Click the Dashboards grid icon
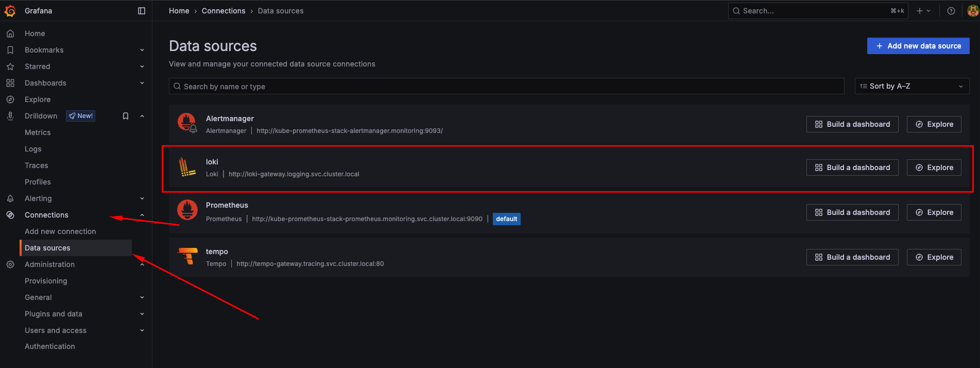980x368 pixels. [x=10, y=83]
